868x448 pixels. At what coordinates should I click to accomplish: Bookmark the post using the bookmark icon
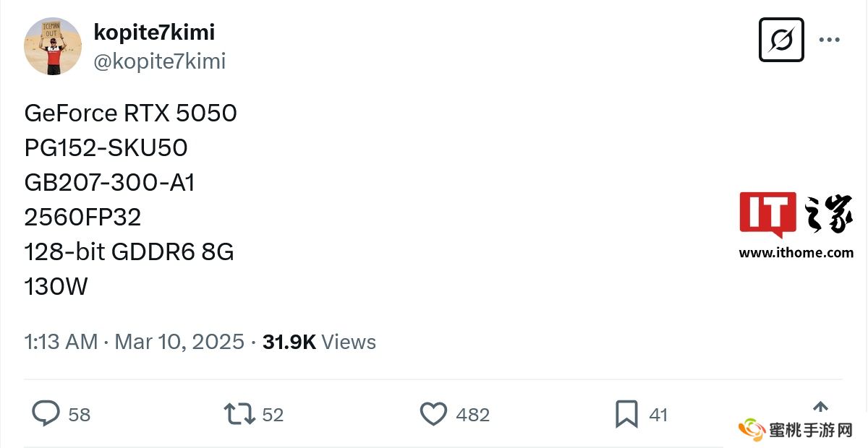pyautogui.click(x=626, y=414)
